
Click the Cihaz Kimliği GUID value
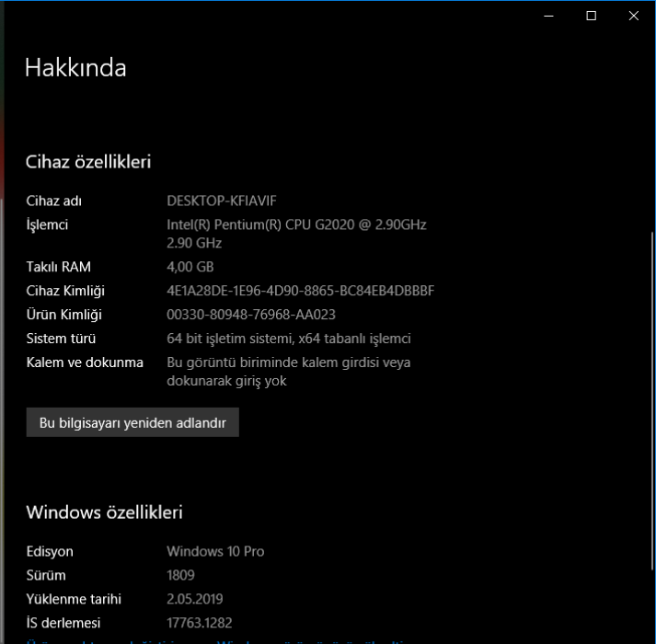300,291
